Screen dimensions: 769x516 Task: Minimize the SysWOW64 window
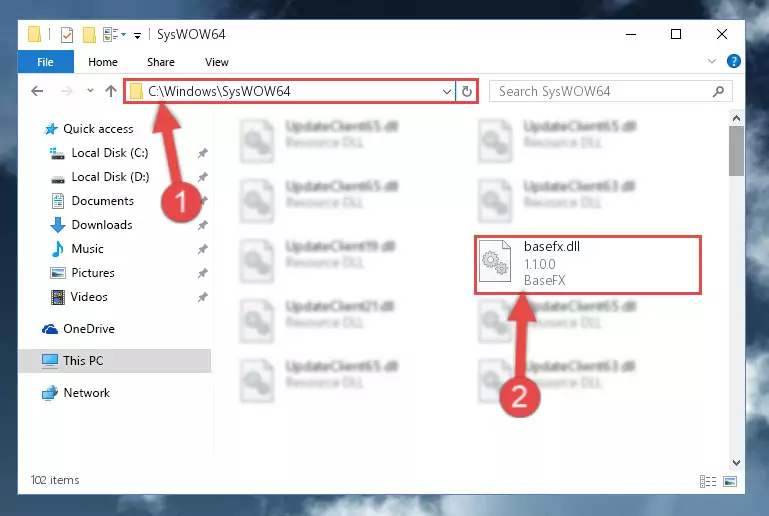pyautogui.click(x=631, y=34)
